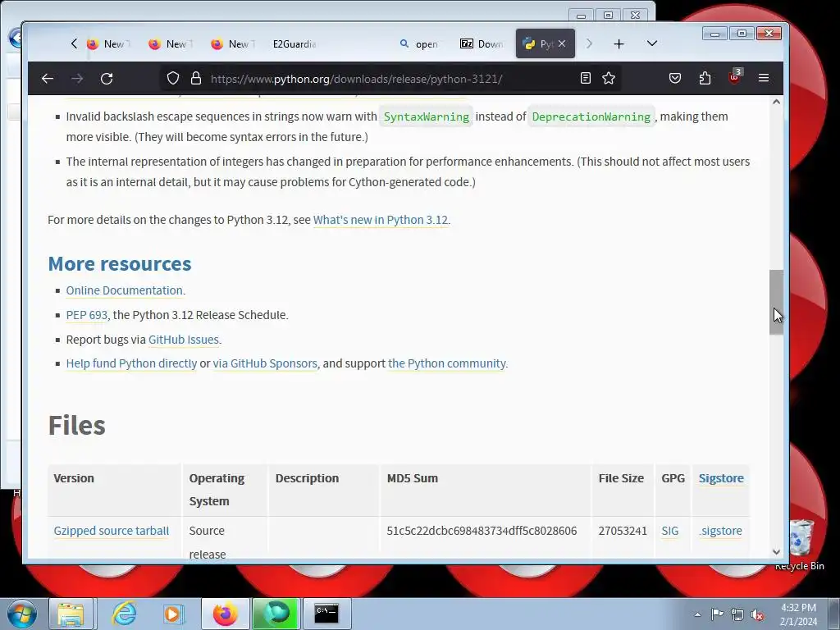Click the page scrollbar thumb
Viewport: 840px width, 630px height.
pos(776,302)
